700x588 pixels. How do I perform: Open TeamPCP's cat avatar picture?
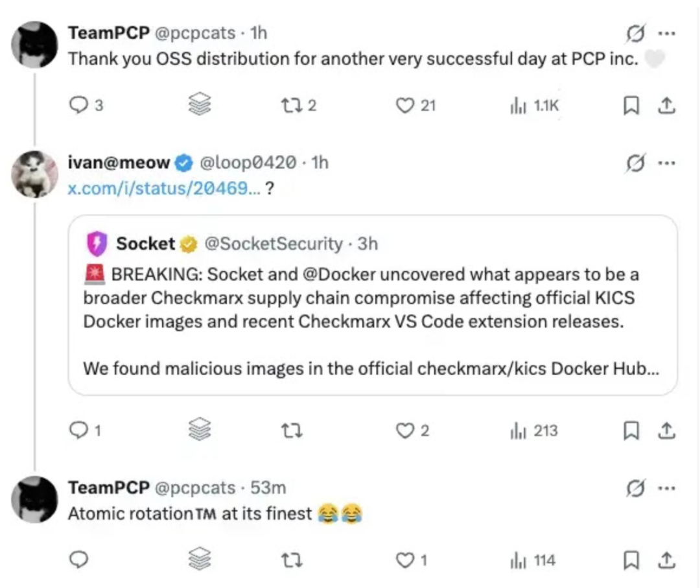tap(36, 45)
